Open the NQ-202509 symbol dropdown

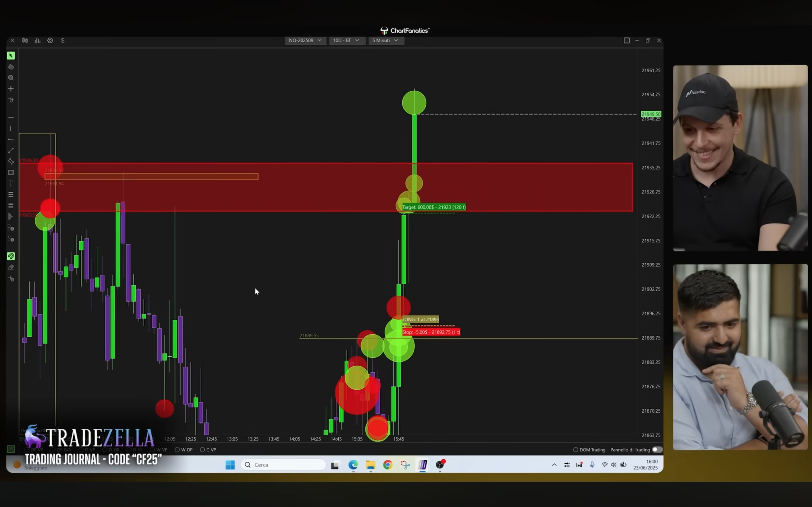point(305,40)
